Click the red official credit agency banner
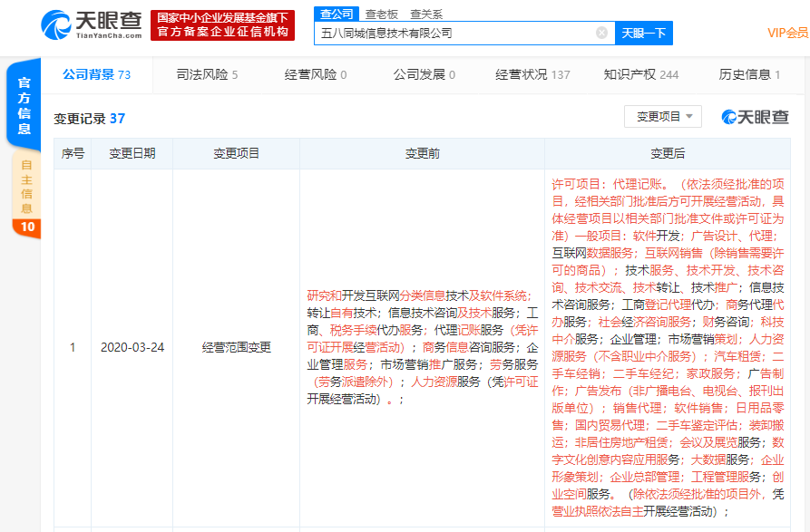 (222, 24)
